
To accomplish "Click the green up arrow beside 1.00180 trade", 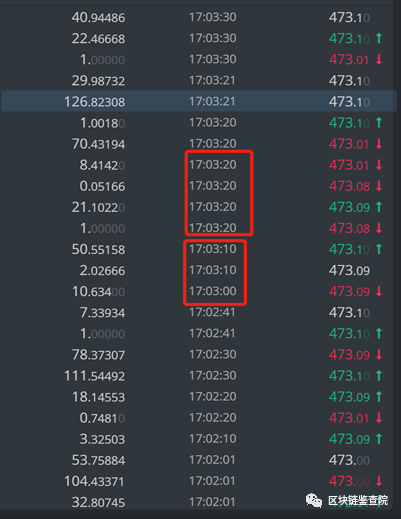I will point(379,123).
